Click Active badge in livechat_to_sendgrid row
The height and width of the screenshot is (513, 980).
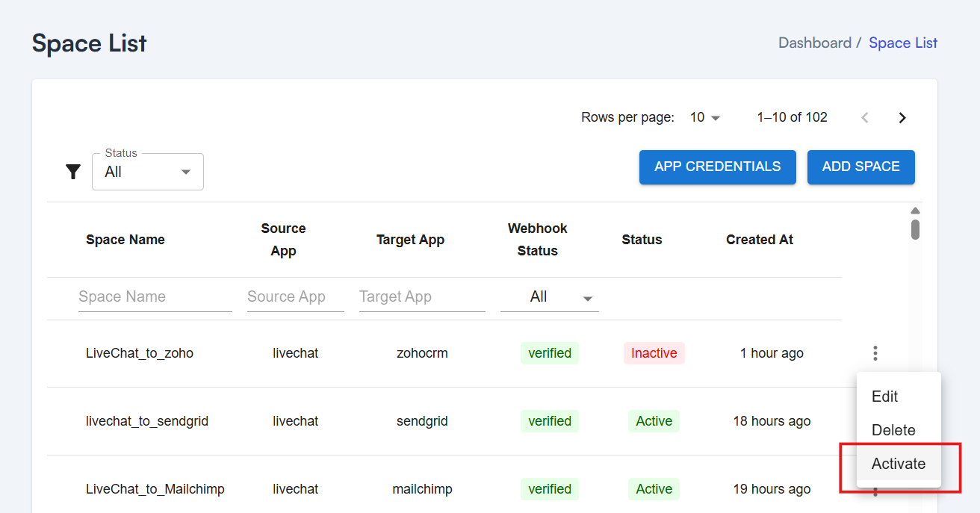(x=654, y=421)
